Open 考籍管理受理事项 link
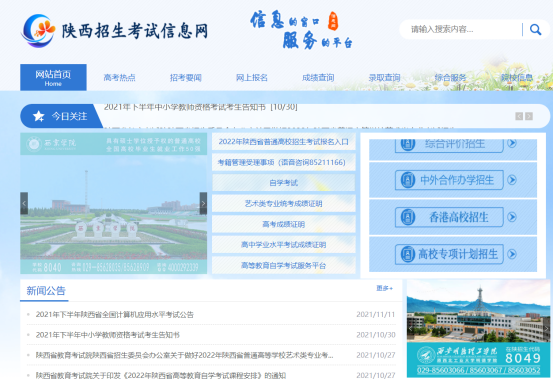 [284, 162]
